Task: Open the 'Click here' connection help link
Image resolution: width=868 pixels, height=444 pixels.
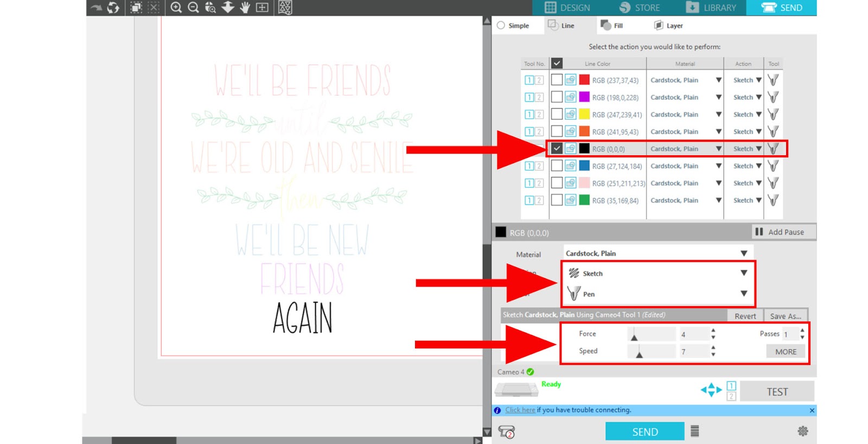Action: (520, 410)
